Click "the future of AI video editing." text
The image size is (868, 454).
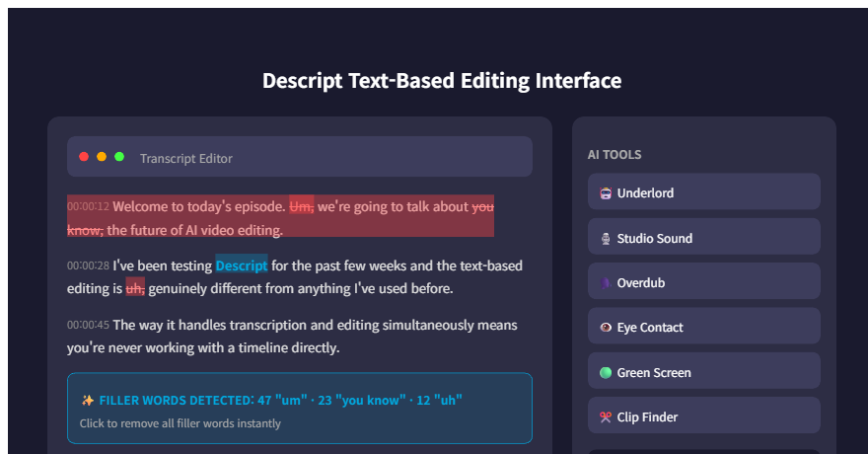point(195,230)
